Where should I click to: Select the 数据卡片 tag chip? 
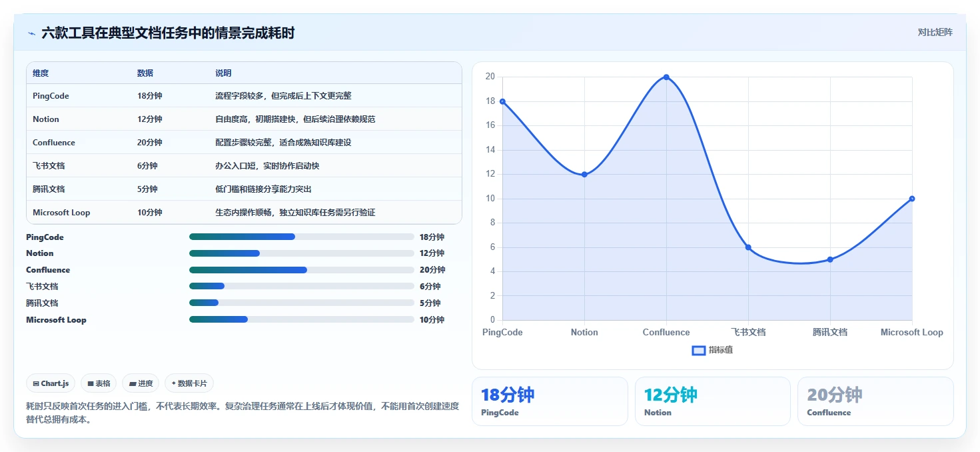click(x=189, y=383)
